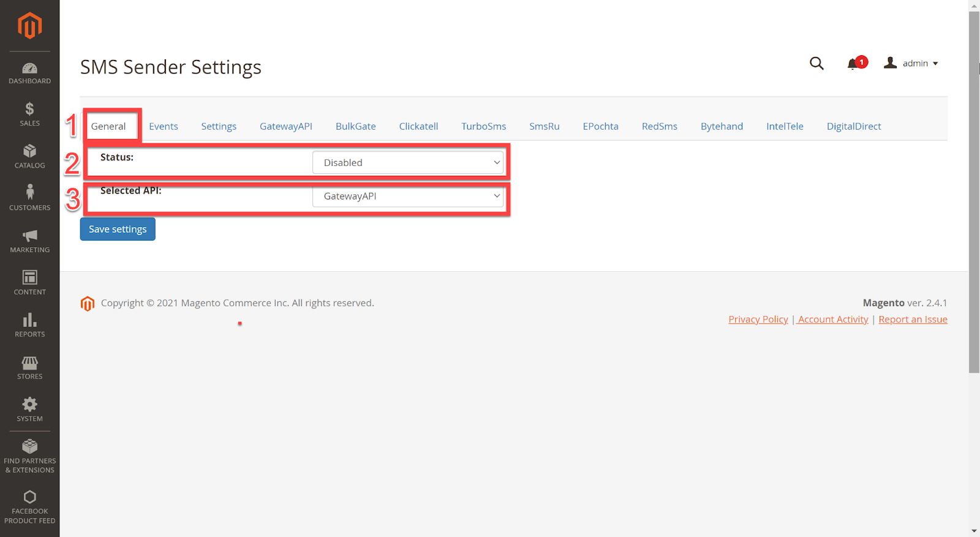Switch to the RedSms tab
This screenshot has height=537, width=980.
point(660,126)
